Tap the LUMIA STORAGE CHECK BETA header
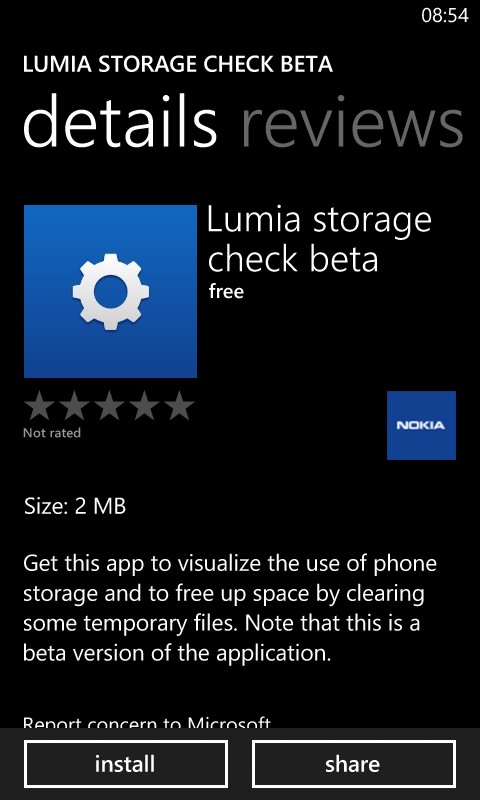This screenshot has height=800, width=480. pyautogui.click(x=178, y=64)
